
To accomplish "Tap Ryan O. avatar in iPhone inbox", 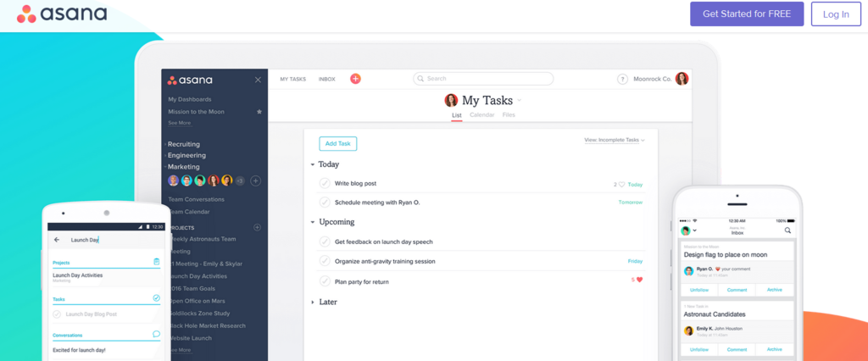I will pos(688,271).
